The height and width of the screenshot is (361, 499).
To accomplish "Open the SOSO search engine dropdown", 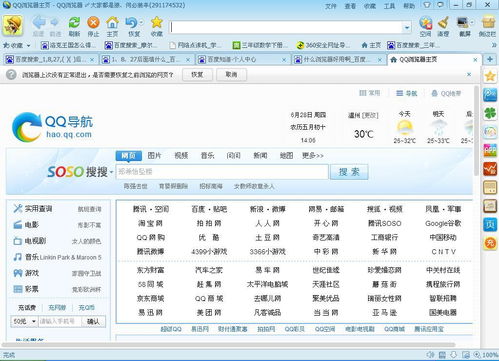I will point(111,172).
